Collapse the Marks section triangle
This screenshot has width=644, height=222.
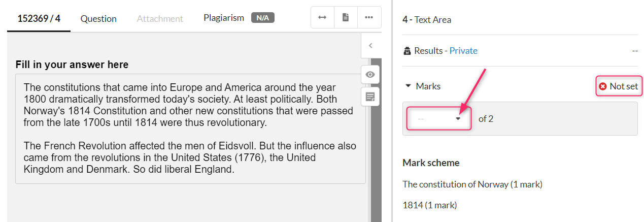pos(408,86)
